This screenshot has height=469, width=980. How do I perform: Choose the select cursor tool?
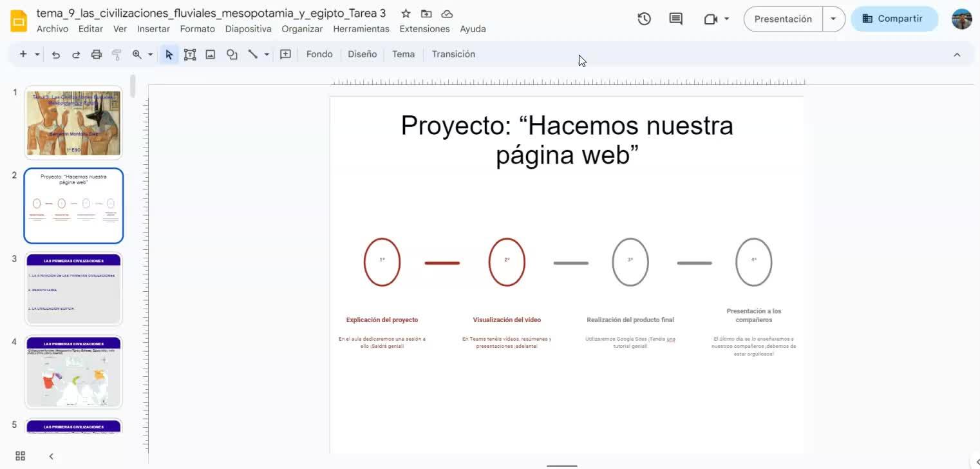(169, 55)
